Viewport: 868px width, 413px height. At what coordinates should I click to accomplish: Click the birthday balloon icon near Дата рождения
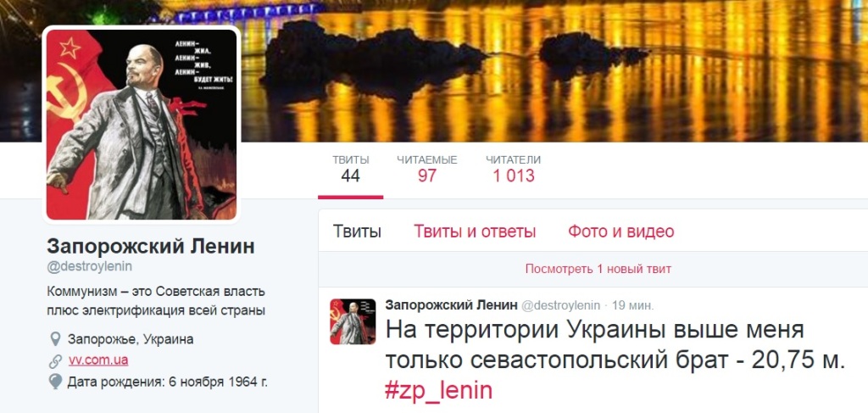(x=55, y=382)
